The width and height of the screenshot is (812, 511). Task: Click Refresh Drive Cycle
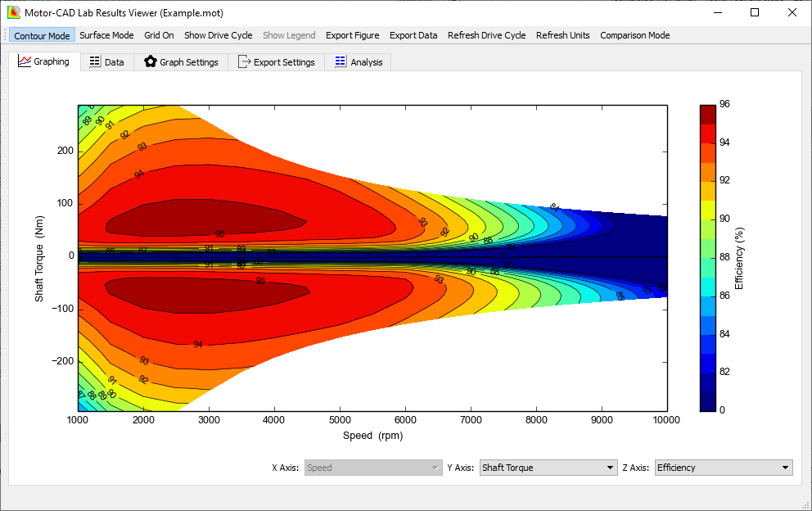pos(487,35)
